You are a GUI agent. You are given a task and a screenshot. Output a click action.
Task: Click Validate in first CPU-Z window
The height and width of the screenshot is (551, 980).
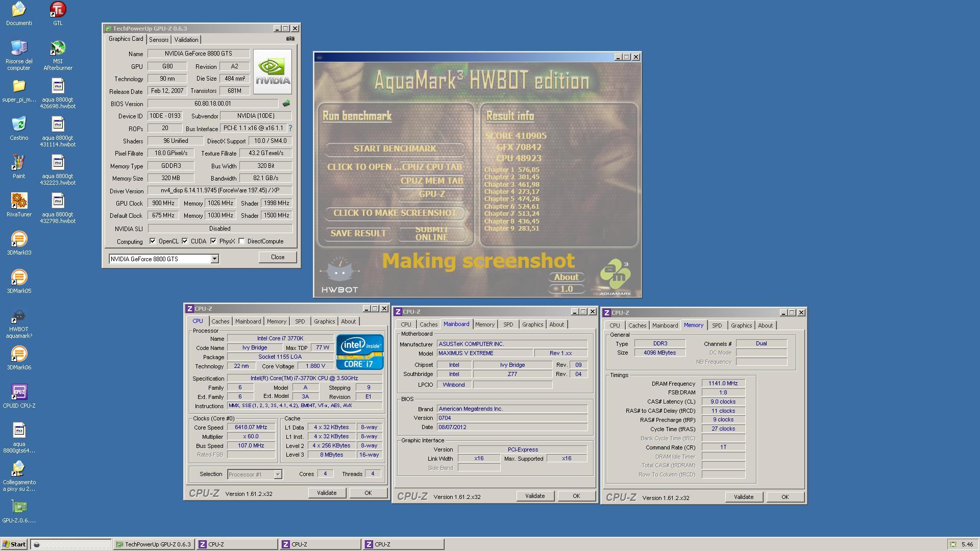[327, 493]
